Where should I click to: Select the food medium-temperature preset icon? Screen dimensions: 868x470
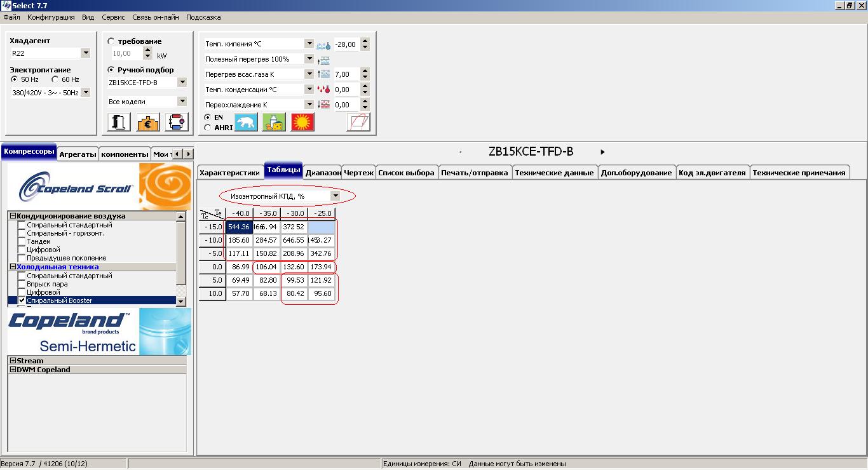tap(274, 122)
